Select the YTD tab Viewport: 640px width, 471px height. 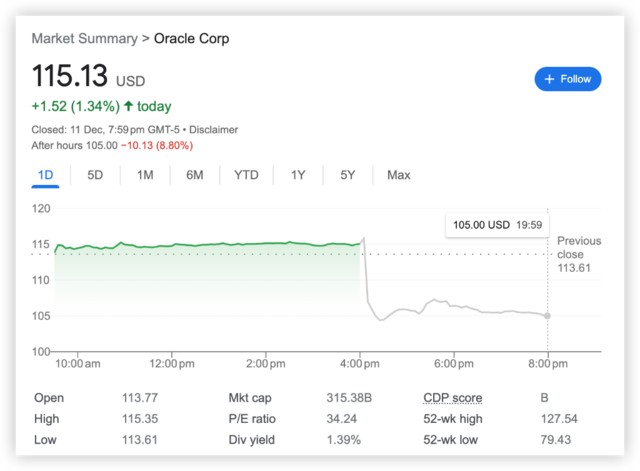point(246,175)
